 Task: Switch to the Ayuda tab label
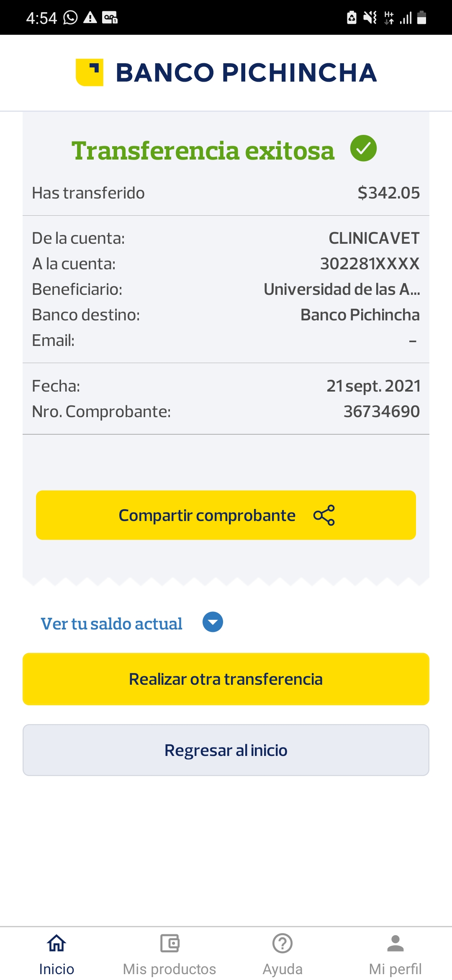pos(282,969)
